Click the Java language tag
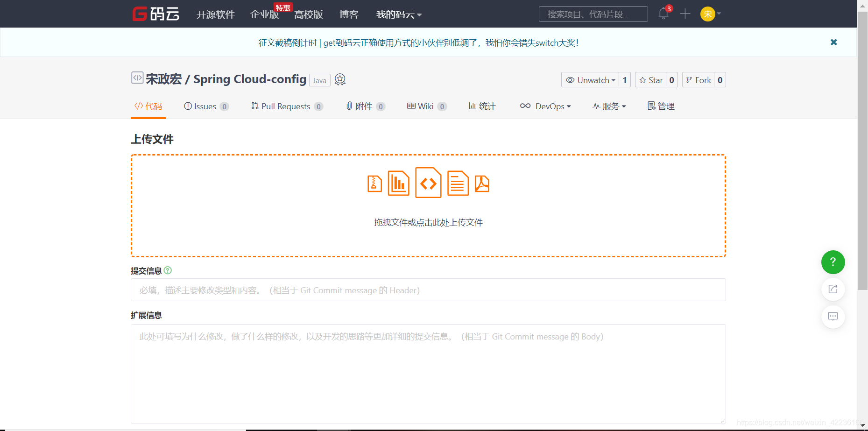868x431 pixels. click(320, 80)
